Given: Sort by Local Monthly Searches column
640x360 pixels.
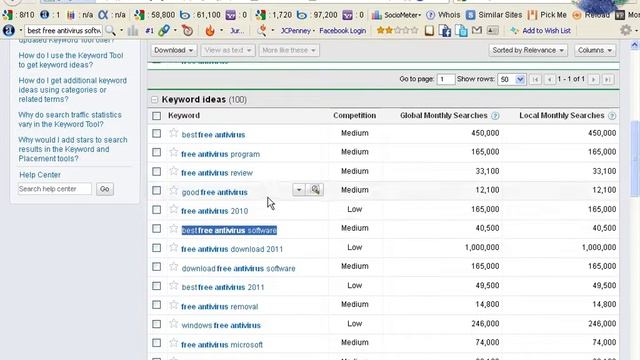Looking at the screenshot, I should click(x=562, y=116).
